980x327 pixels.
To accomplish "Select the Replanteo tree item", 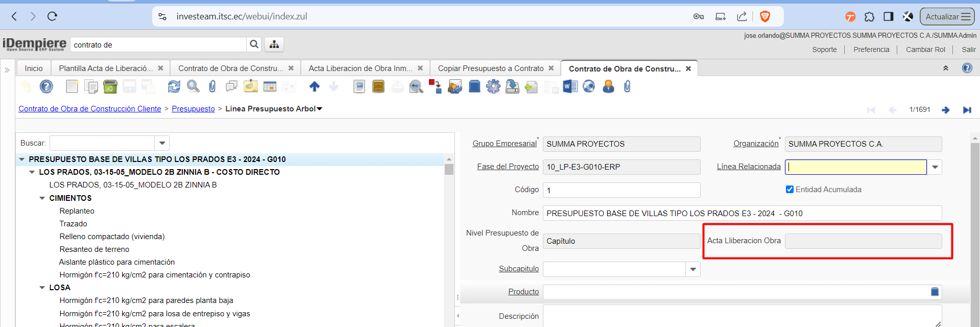I will pos(77,211).
